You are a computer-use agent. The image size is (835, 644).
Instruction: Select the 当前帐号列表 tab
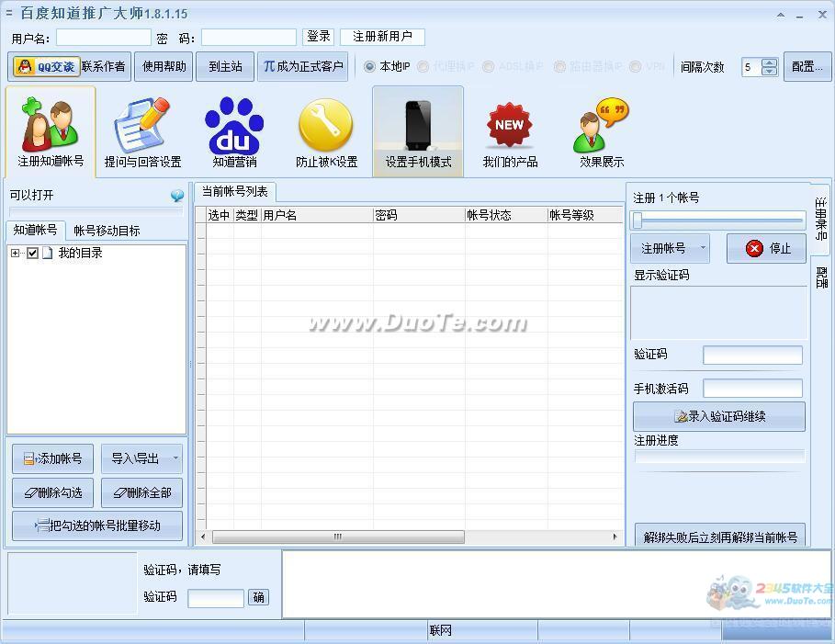[x=235, y=192]
